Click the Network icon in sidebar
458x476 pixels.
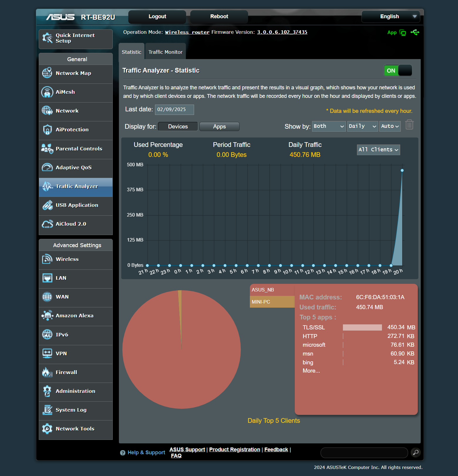point(47,111)
